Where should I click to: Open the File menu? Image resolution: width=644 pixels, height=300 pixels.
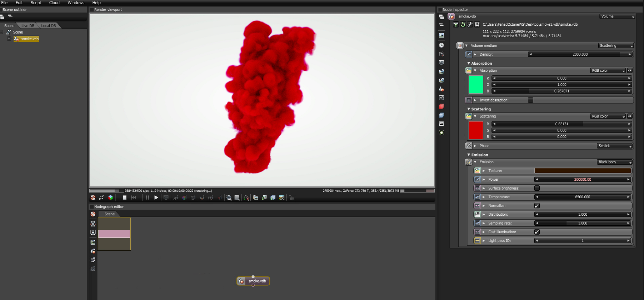click(4, 2)
